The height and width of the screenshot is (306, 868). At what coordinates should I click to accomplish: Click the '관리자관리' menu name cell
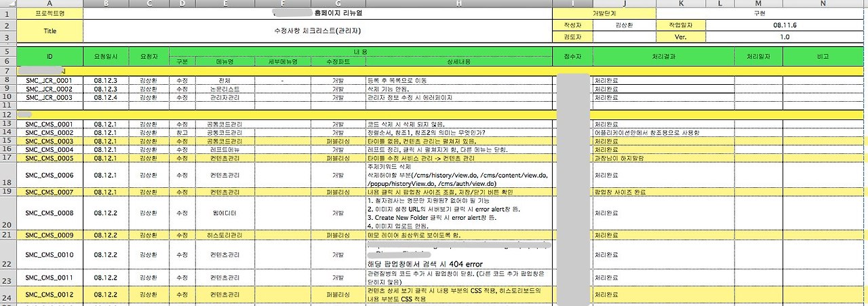[224, 97]
